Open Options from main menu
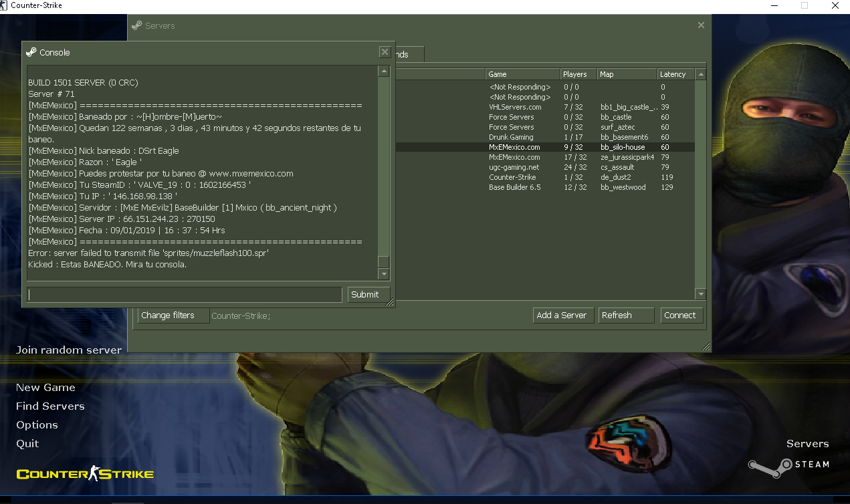 [x=37, y=425]
